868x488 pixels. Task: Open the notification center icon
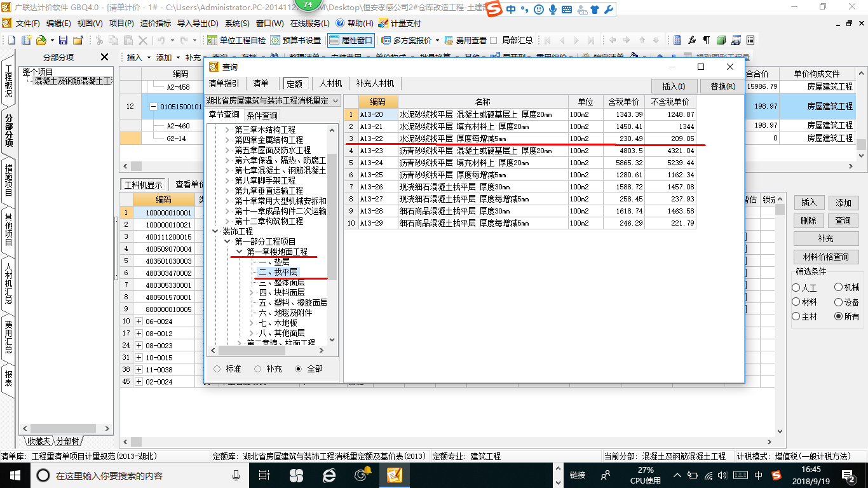[x=848, y=475]
